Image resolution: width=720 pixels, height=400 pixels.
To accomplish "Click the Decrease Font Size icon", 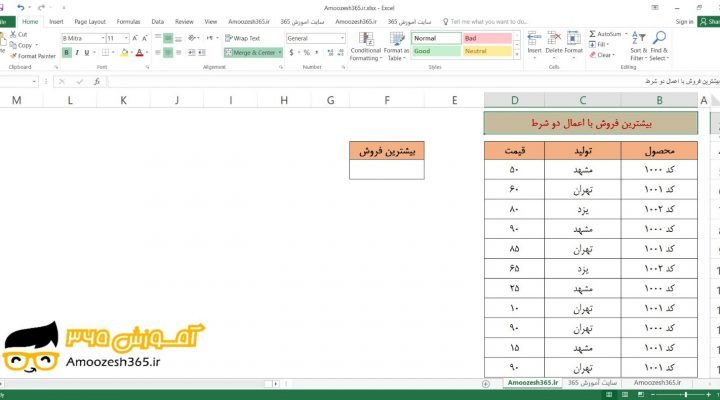I will pos(145,39).
